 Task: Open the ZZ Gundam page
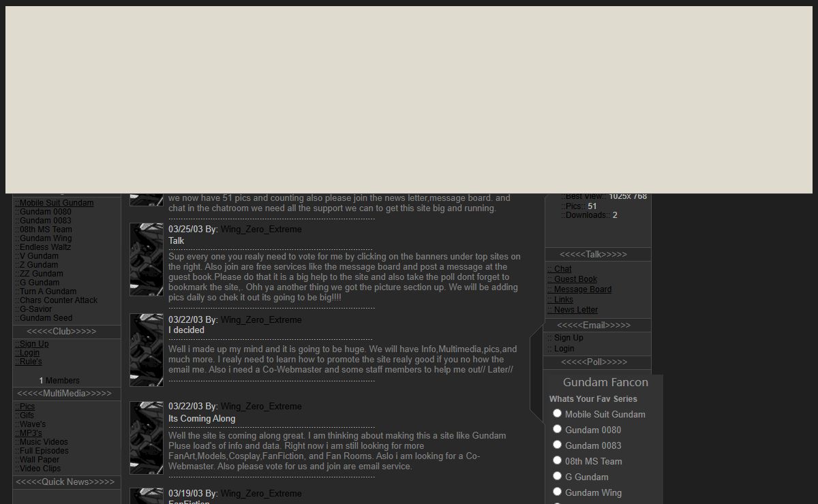(39, 274)
